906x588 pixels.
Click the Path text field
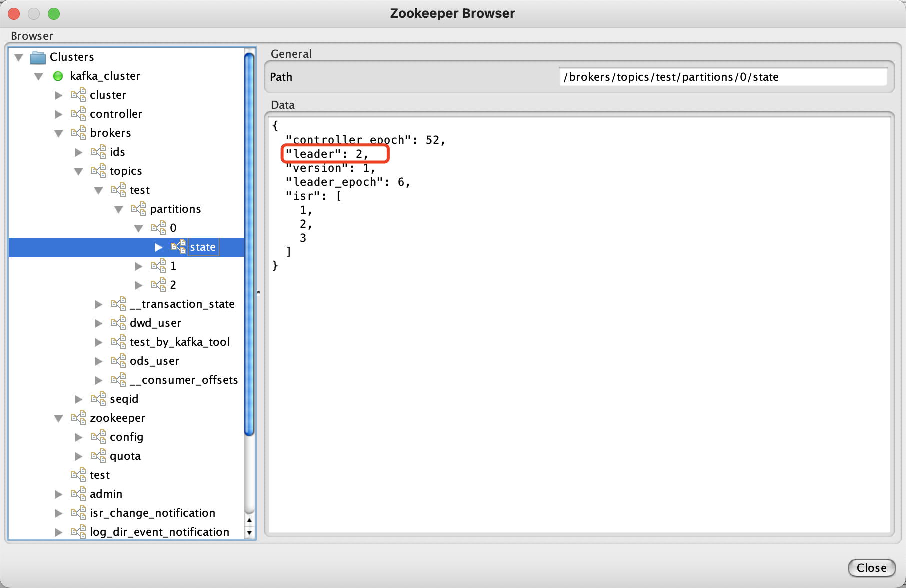click(x=722, y=77)
